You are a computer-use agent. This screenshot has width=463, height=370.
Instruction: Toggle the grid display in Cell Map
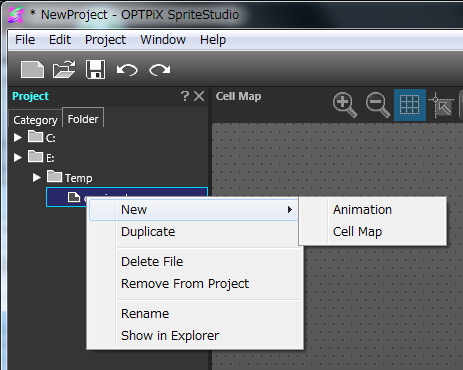(410, 105)
